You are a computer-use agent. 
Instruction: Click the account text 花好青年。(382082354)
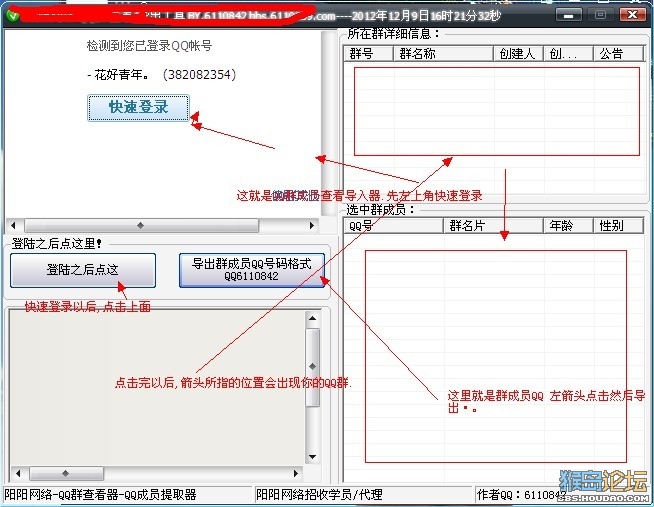[x=161, y=75]
